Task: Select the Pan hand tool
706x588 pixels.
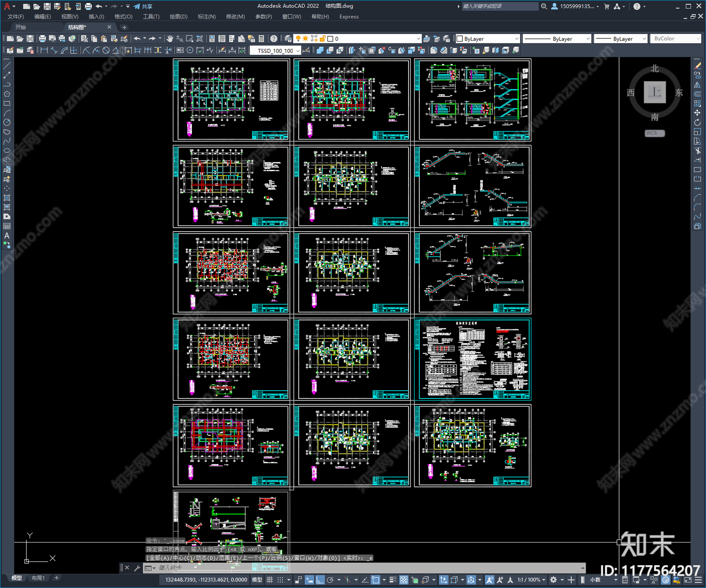Action: (170, 39)
